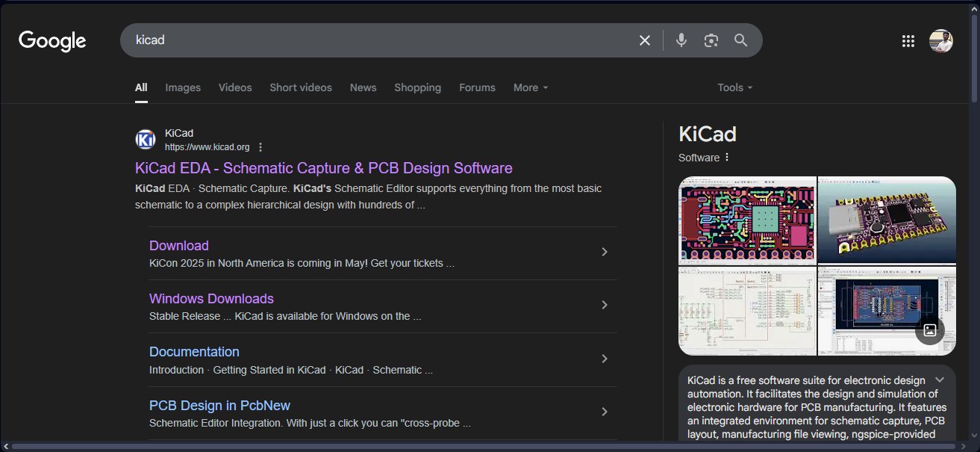This screenshot has width=980, height=452.
Task: Clear the search box text
Action: point(645,40)
